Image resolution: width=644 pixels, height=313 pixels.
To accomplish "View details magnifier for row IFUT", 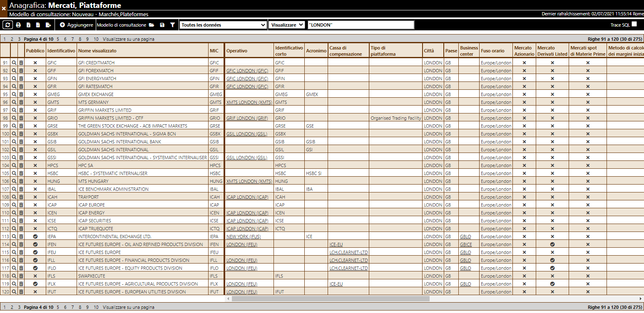I will click(x=14, y=292).
